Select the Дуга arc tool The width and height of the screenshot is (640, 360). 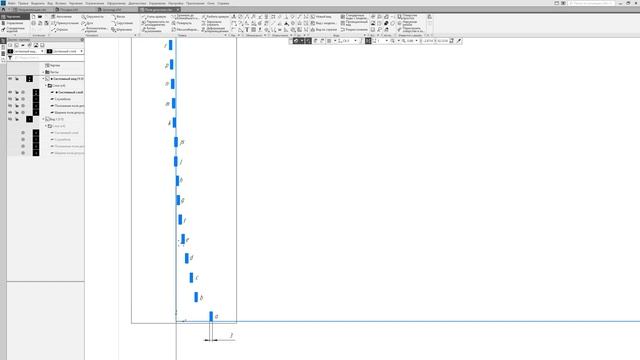87,23
